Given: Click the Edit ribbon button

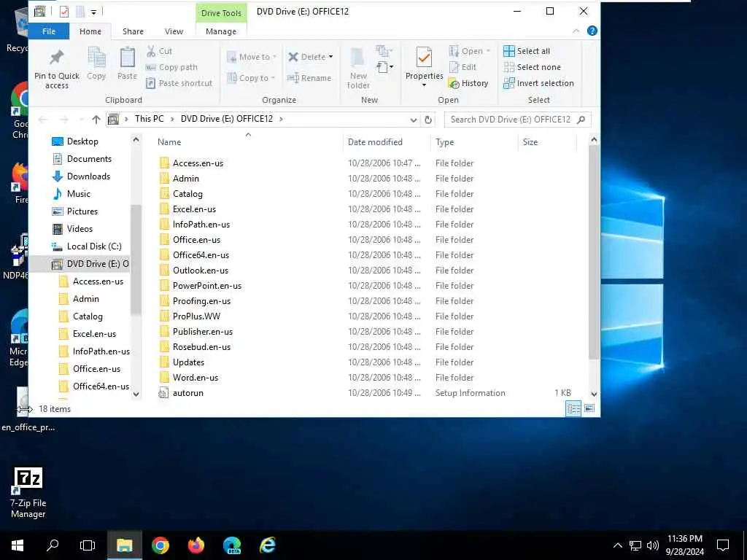Looking at the screenshot, I should click(462, 67).
